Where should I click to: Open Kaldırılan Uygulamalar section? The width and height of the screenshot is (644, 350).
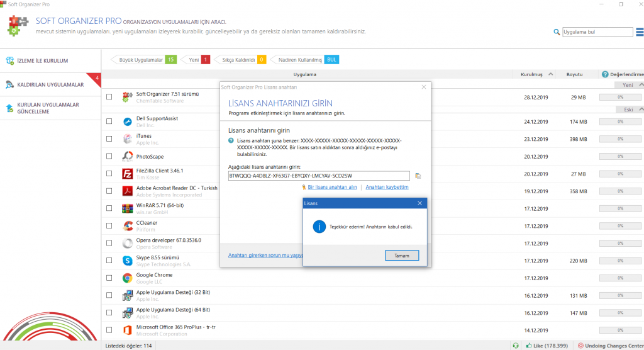[50, 84]
